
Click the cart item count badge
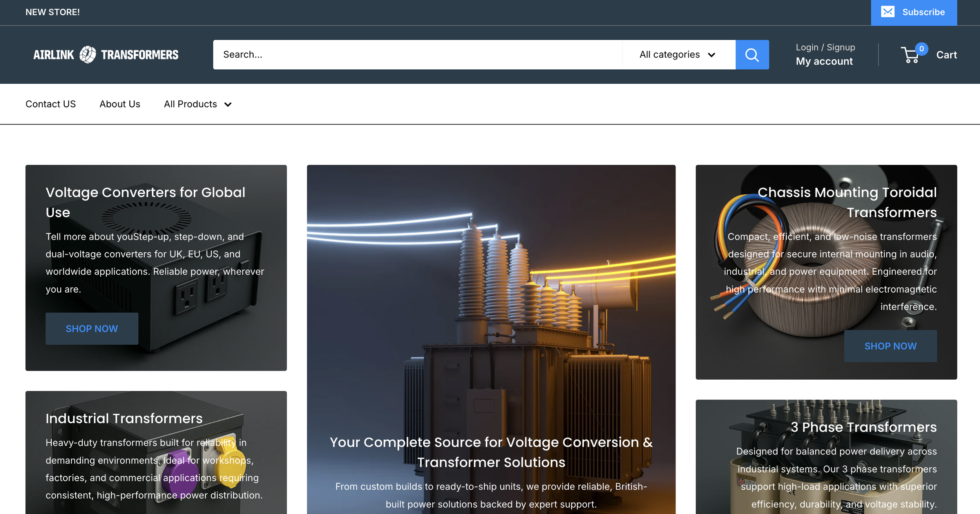(922, 49)
